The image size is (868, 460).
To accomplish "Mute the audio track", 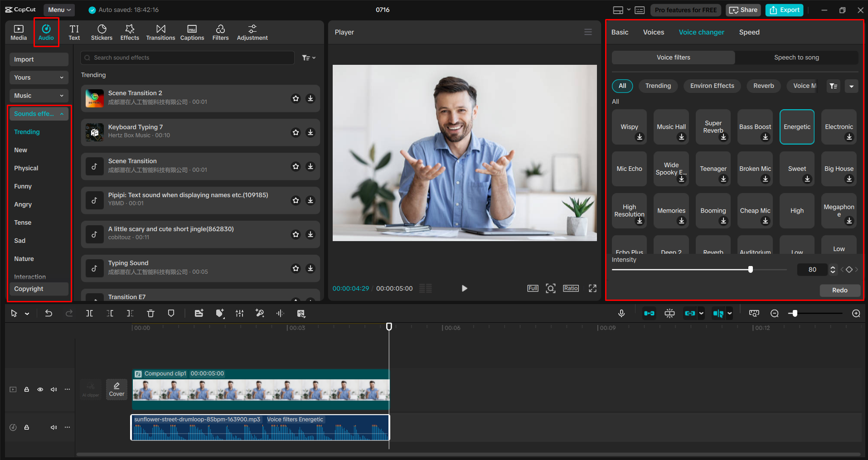I will (54, 427).
